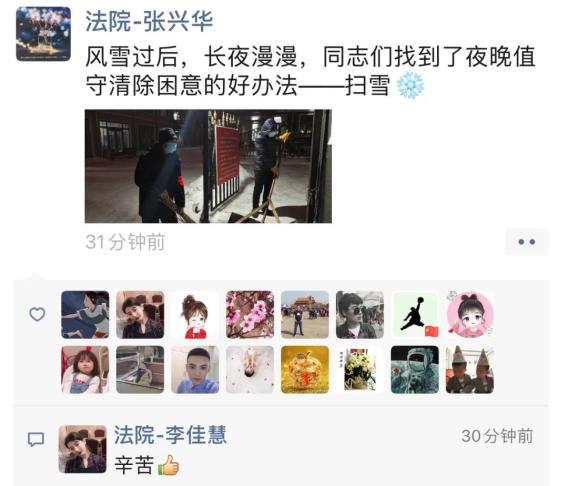Open the little girl in overalls avatar
Viewport: 568px width, 486px height.
point(85,369)
